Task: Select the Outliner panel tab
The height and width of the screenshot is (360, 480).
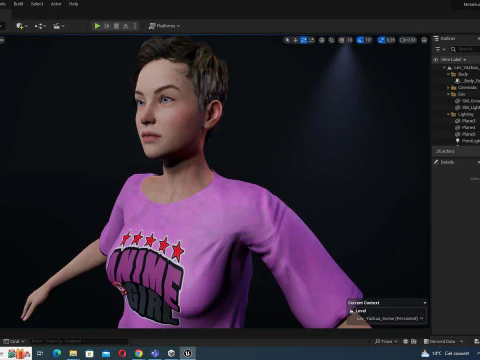Action: coord(445,39)
